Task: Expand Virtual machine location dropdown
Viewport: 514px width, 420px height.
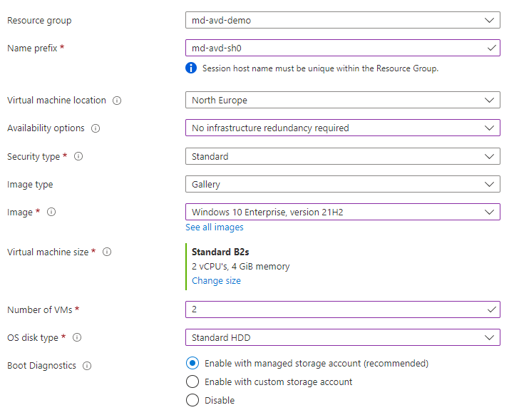Action: tap(342, 101)
